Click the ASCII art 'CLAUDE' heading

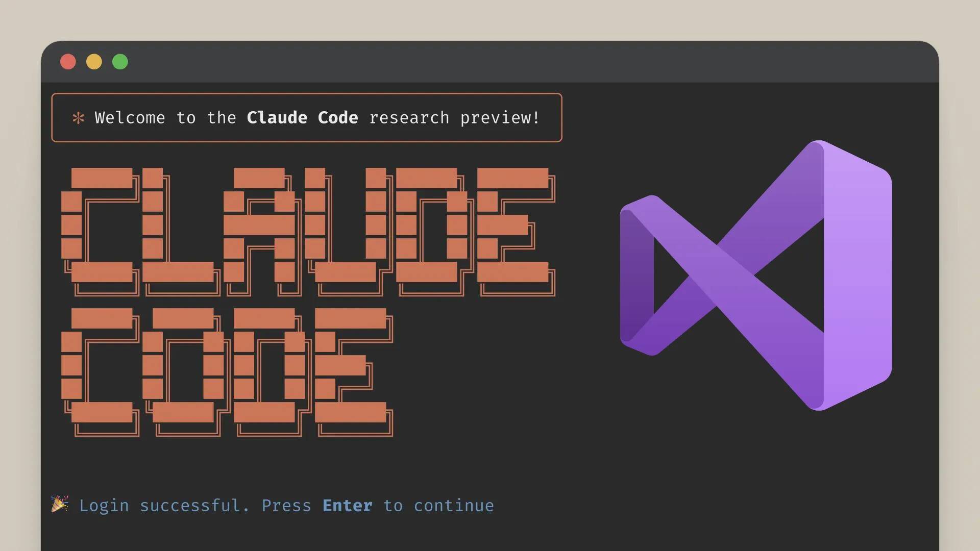[x=308, y=232]
